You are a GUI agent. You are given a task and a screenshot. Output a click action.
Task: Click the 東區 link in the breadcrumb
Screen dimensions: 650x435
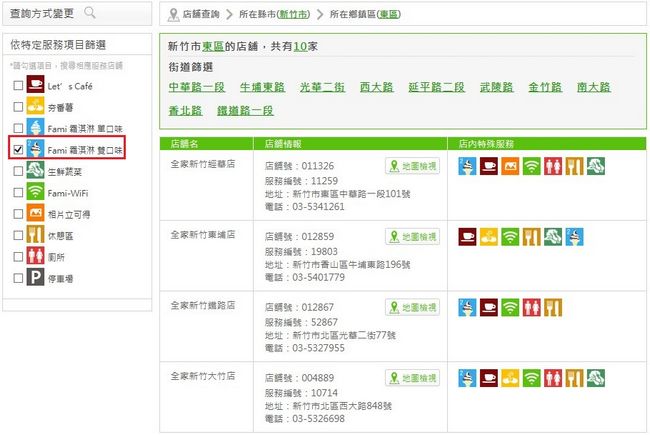[388, 14]
